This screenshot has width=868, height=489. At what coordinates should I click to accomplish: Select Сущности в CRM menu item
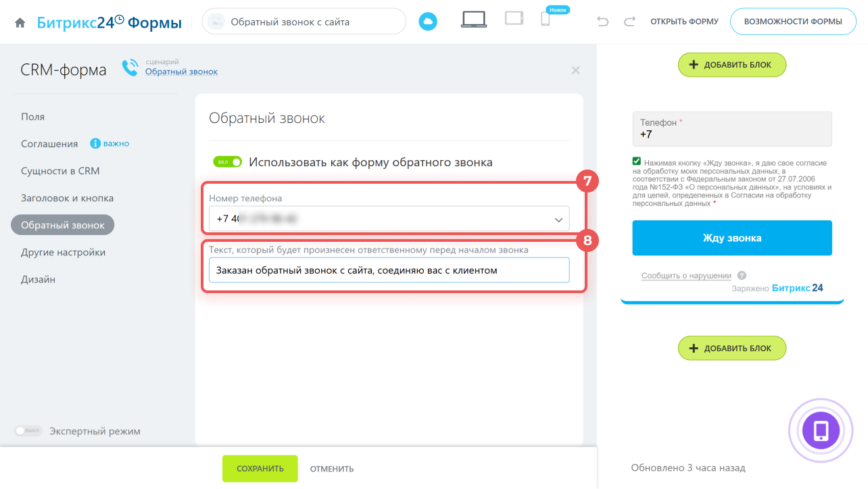(60, 171)
